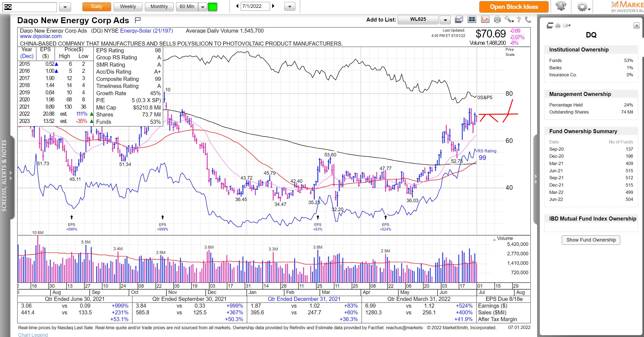Click the blue triangle next to 2015 EPS

56,64
